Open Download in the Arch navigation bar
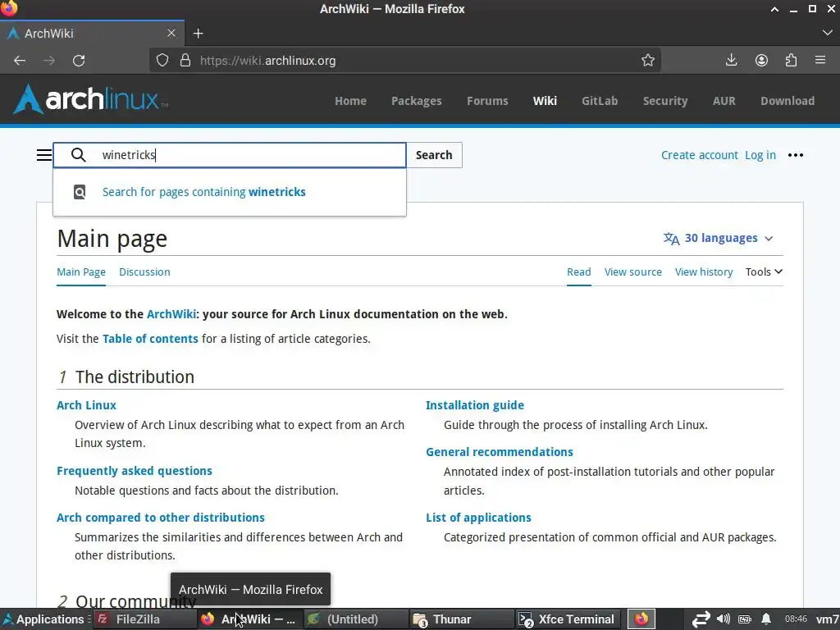Image resolution: width=840 pixels, height=630 pixels. pyautogui.click(x=787, y=101)
